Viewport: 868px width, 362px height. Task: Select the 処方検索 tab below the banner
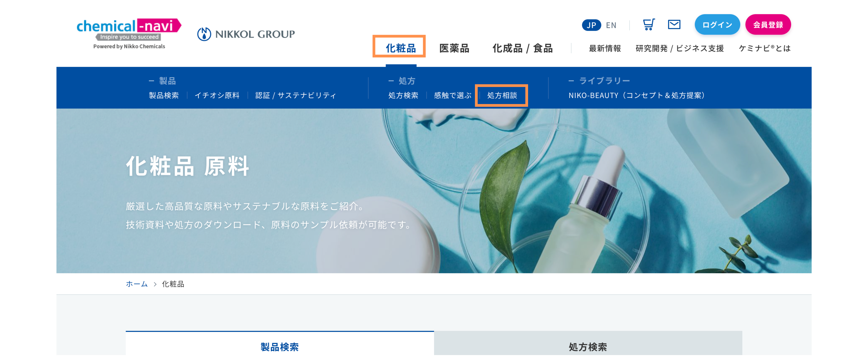pyautogui.click(x=588, y=343)
